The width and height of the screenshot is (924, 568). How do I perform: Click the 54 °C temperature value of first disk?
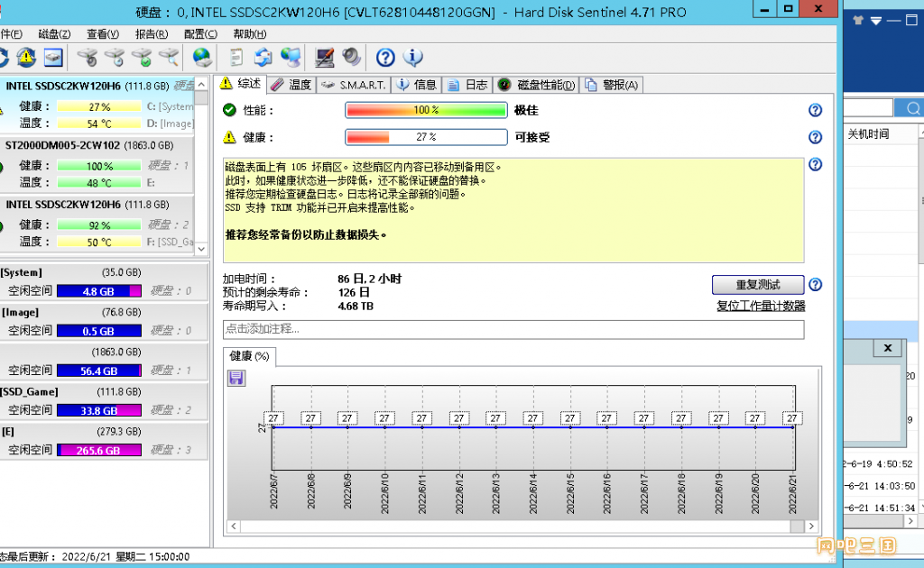click(99, 124)
